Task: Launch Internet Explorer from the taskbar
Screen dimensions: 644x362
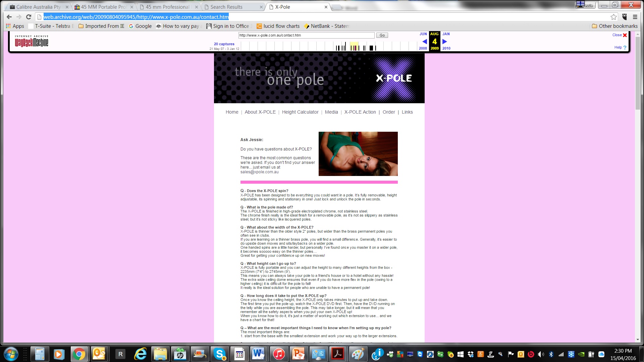Action: pyautogui.click(x=140, y=354)
